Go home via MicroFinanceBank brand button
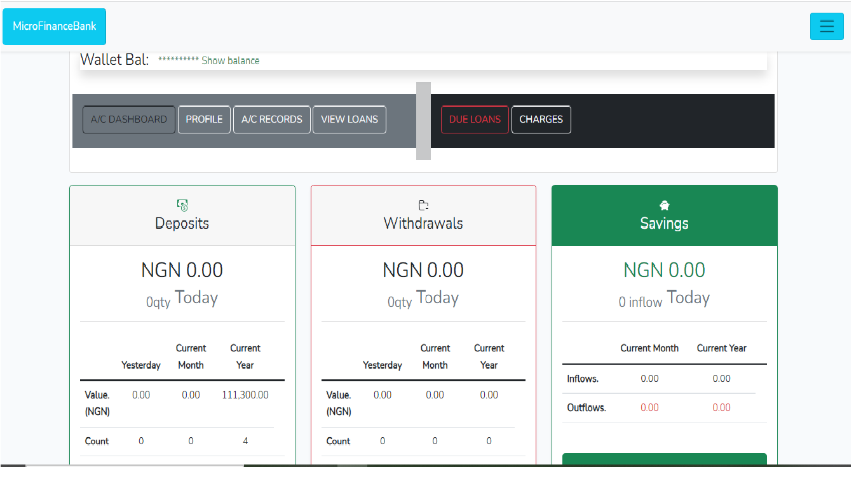The height and width of the screenshot is (488, 868). click(55, 27)
